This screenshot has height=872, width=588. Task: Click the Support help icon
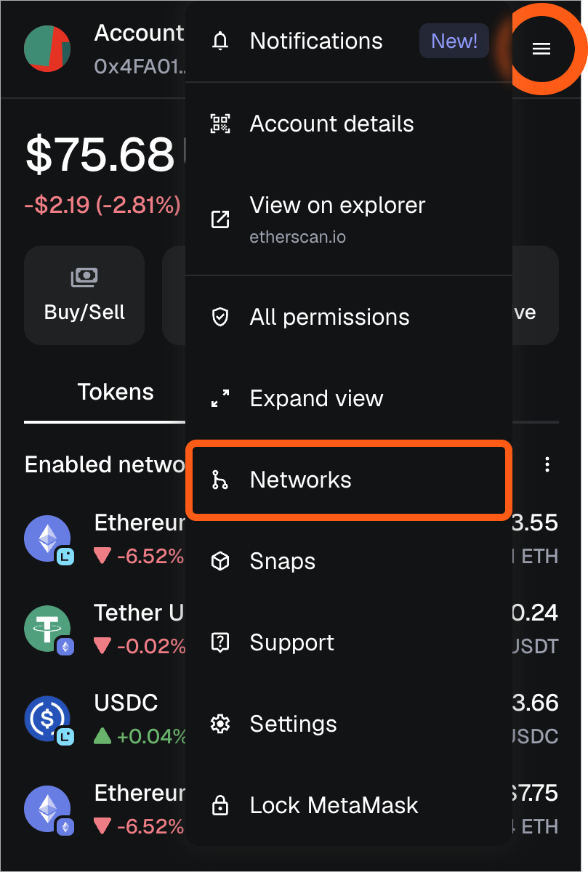click(x=220, y=642)
